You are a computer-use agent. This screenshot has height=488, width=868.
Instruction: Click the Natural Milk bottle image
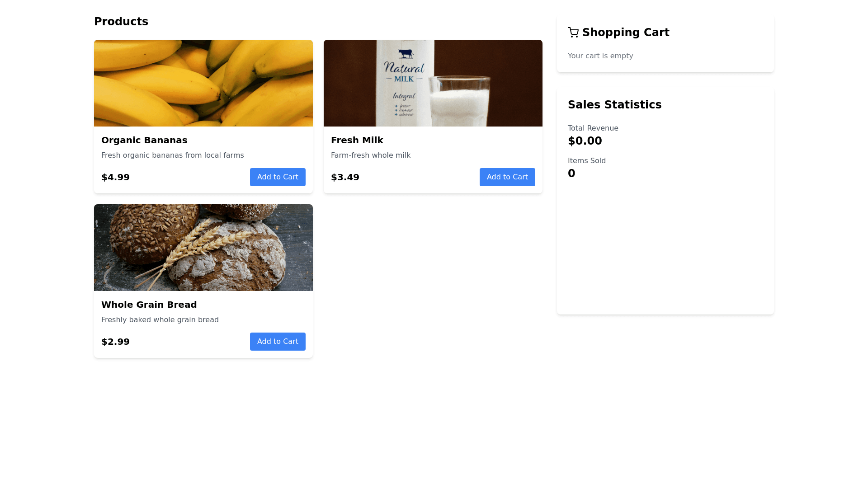pos(405,83)
